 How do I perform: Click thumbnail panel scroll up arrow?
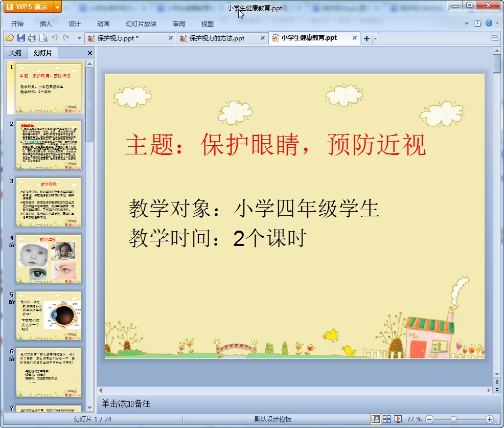point(89,64)
